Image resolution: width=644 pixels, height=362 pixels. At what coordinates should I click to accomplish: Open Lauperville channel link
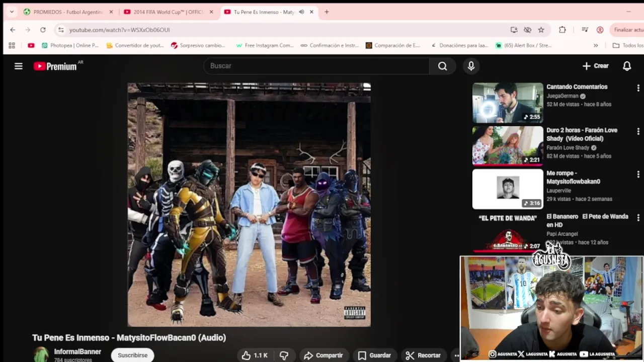point(558,191)
